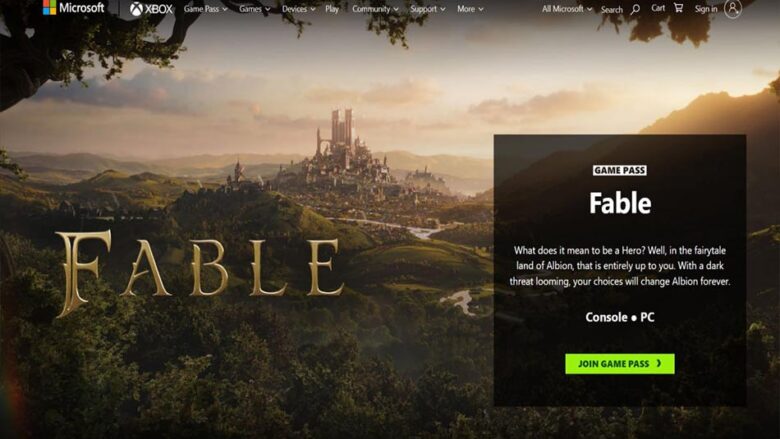Viewport: 780px width, 439px height.
Task: Click the search magnifier icon
Action: pos(635,9)
